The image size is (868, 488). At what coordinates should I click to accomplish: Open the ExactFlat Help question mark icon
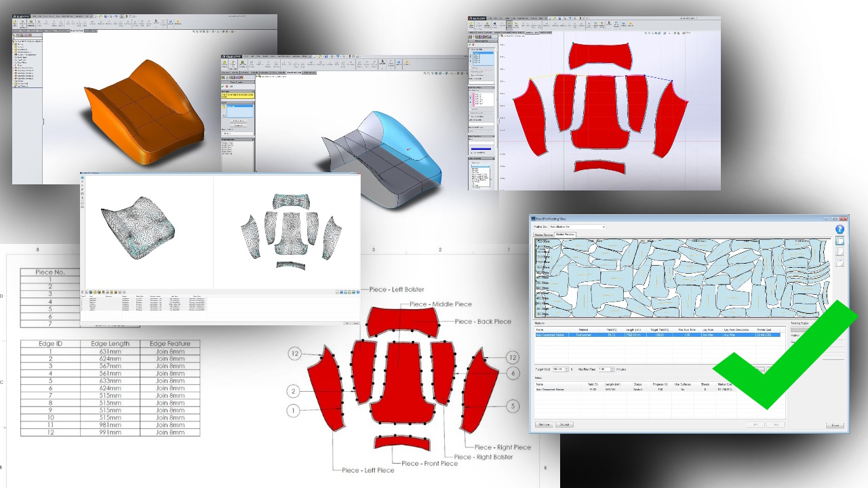click(840, 229)
